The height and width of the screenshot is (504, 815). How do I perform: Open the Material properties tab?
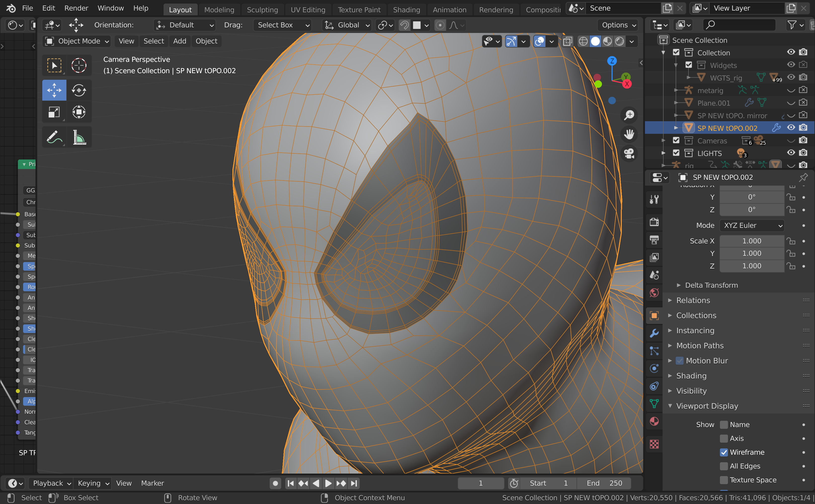[x=654, y=421]
